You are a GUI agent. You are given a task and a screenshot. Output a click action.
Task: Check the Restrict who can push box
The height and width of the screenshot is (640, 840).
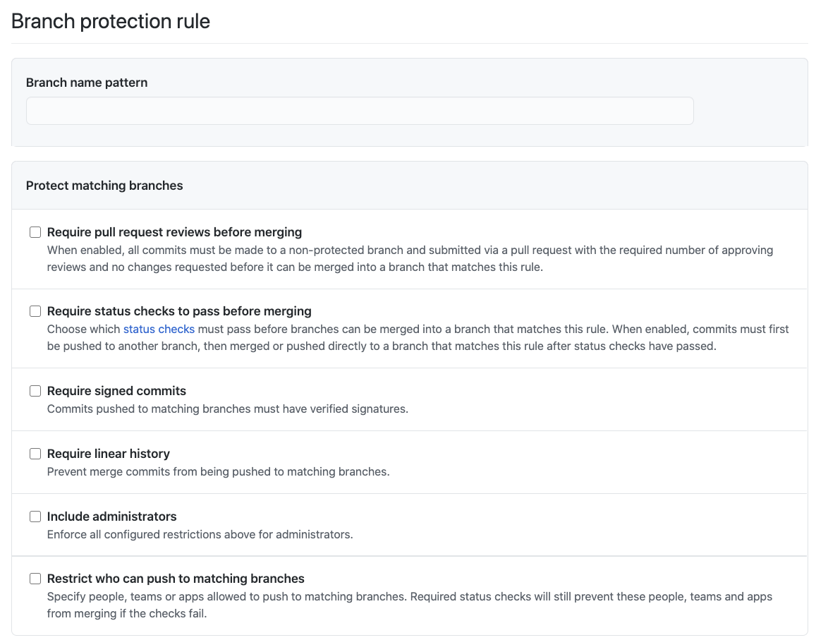[x=35, y=579]
